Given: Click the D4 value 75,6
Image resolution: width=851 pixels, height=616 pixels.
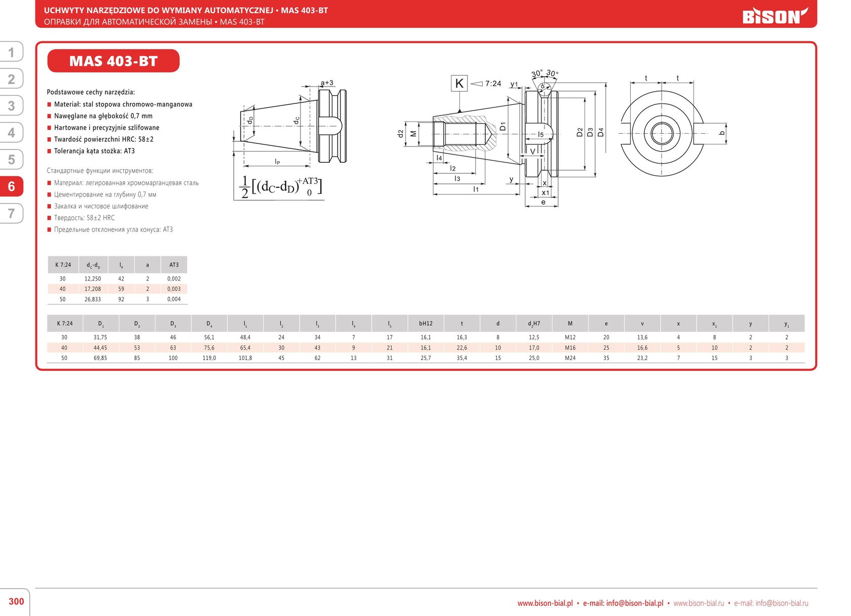Looking at the screenshot, I should (x=209, y=348).
